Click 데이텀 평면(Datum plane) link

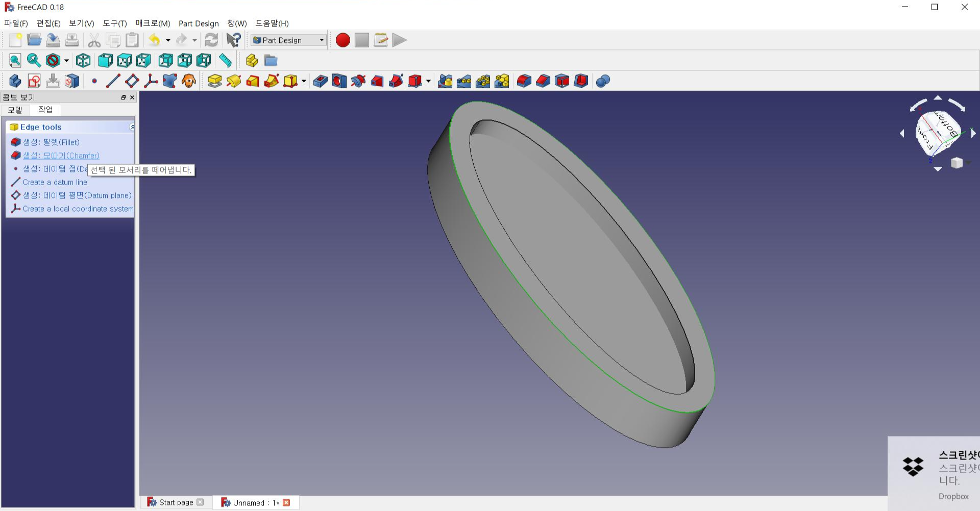[x=77, y=195]
